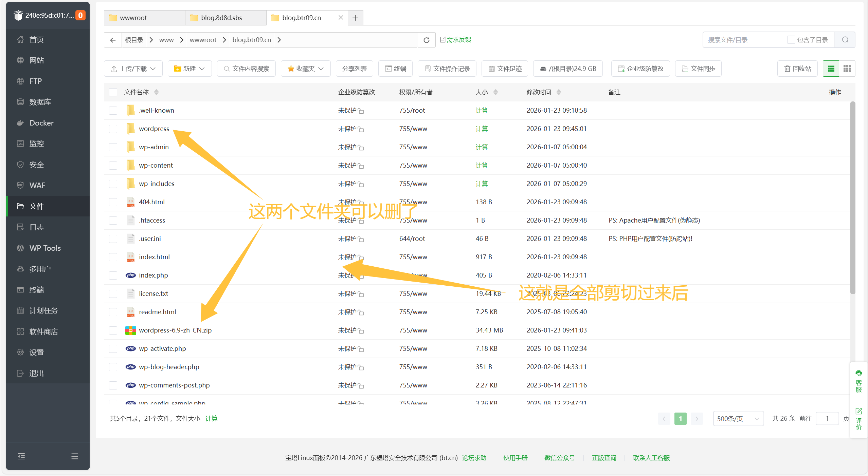This screenshot has height=476, width=868.
Task: Check the wordpress folder row checkbox
Action: (113, 129)
